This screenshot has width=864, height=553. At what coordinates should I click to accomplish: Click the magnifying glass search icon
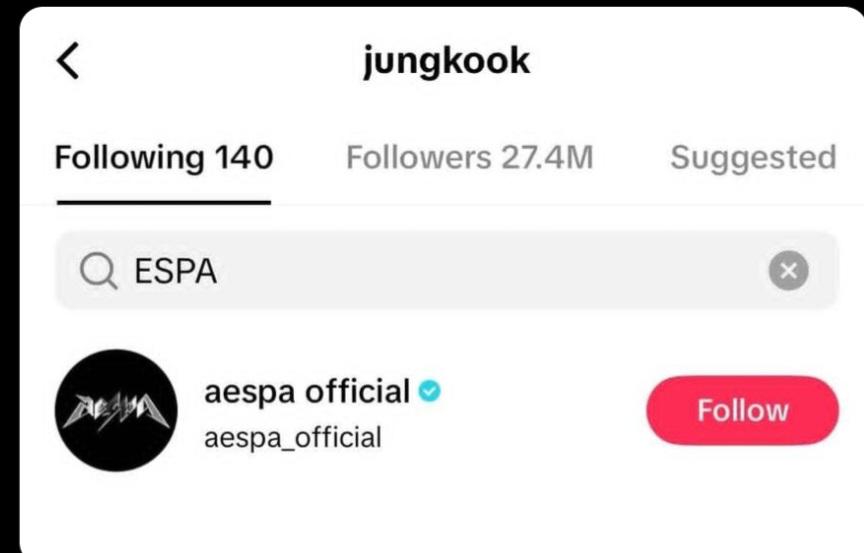(x=97, y=271)
